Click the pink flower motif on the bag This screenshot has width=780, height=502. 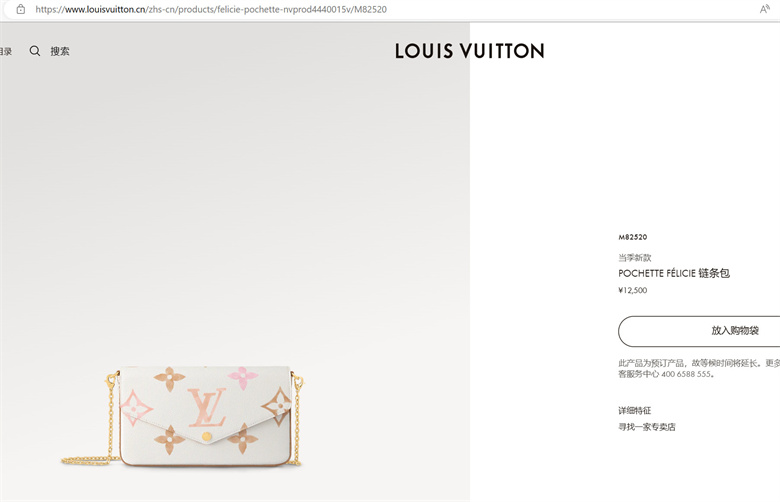[x=243, y=378]
